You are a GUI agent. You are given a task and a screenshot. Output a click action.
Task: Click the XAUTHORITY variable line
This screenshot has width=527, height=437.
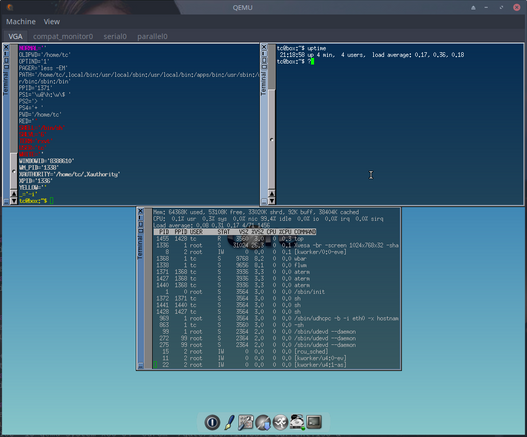(69, 174)
